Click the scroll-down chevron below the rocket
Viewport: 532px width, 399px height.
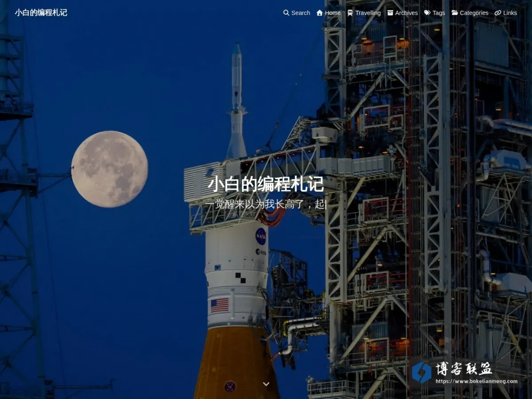[x=266, y=384]
